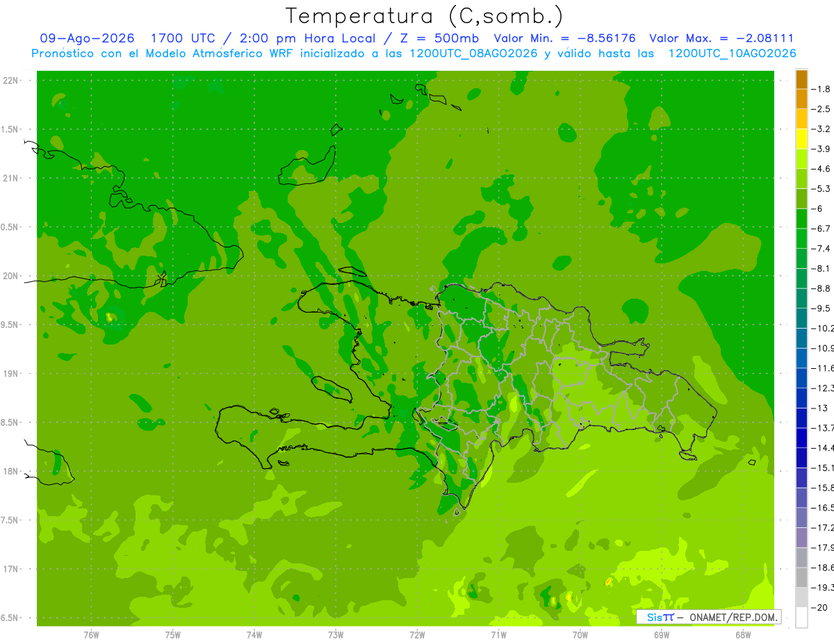Click the "70W" longitude label
Image resolution: width=834 pixels, height=644 pixels.
click(x=580, y=635)
